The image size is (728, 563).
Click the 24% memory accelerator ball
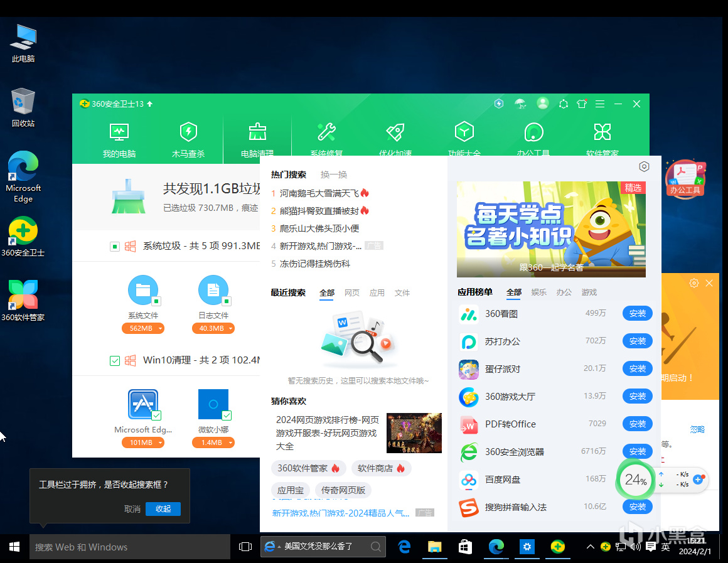[636, 480]
